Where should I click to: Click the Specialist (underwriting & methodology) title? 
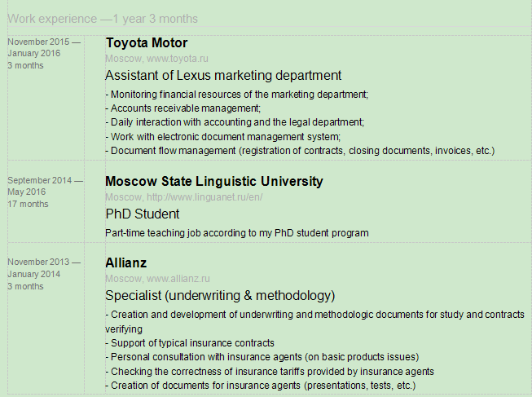220,295
